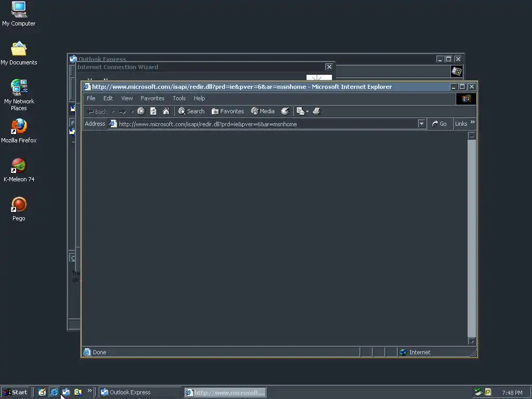532x399 pixels.
Task: Expand the Forward history dropdown arrow
Action: tap(132, 111)
